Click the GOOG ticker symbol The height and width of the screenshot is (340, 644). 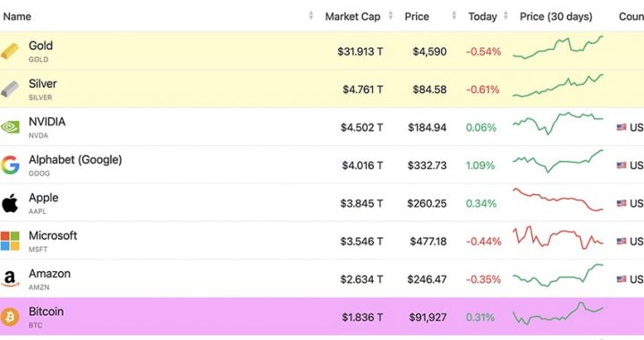(39, 174)
